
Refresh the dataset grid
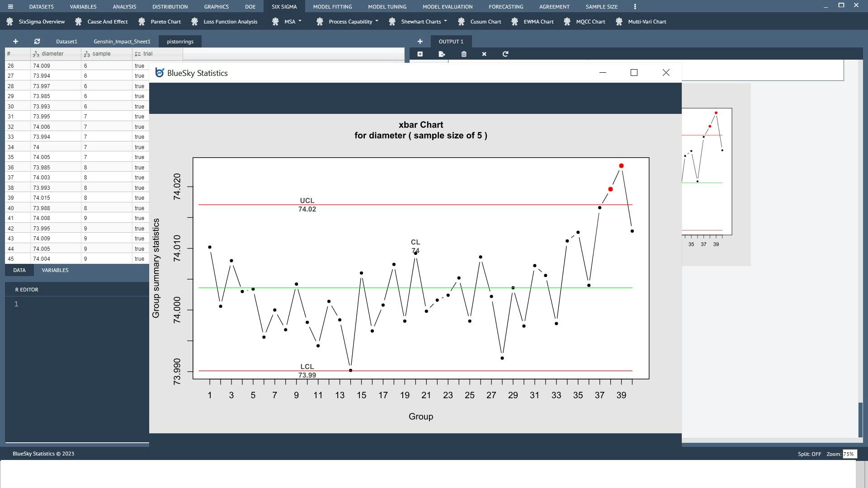[x=37, y=41]
